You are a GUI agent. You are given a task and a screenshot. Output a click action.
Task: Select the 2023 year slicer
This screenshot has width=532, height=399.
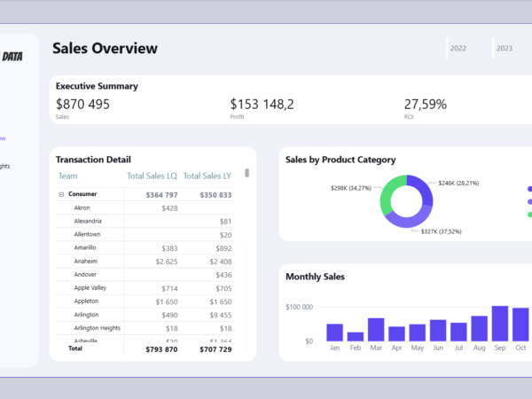(505, 48)
